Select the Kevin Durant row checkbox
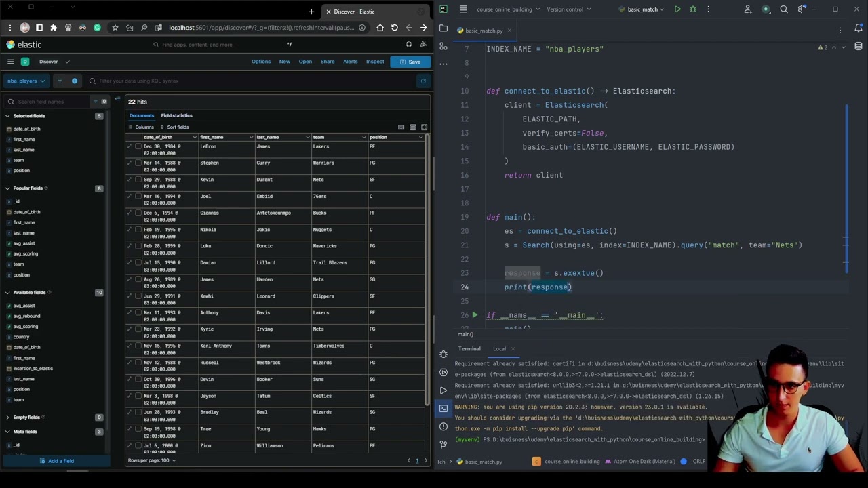 click(138, 180)
